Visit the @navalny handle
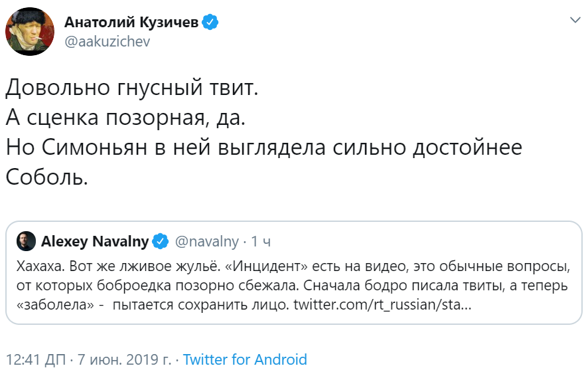 pyautogui.click(x=206, y=242)
